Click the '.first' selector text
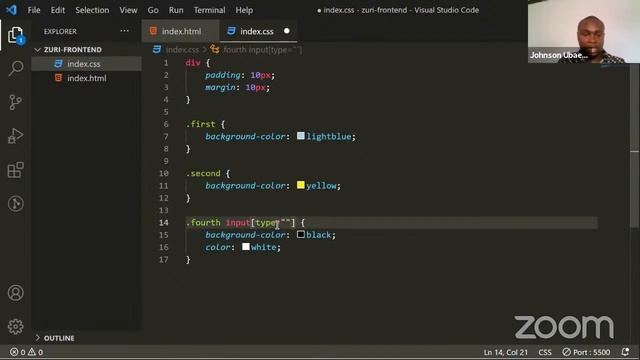Image resolution: width=640 pixels, height=360 pixels. tap(200, 124)
